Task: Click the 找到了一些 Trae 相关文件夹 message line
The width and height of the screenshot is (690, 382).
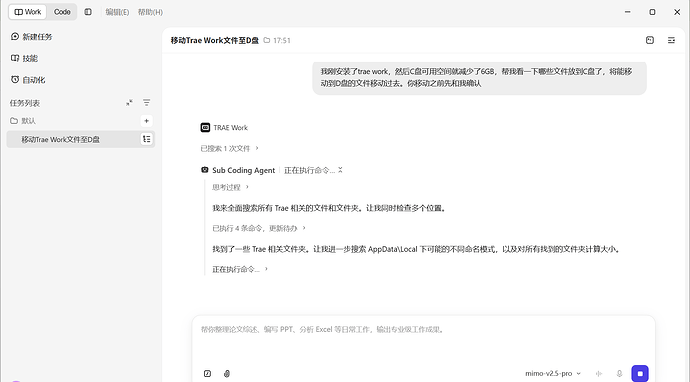Action: click(417, 249)
